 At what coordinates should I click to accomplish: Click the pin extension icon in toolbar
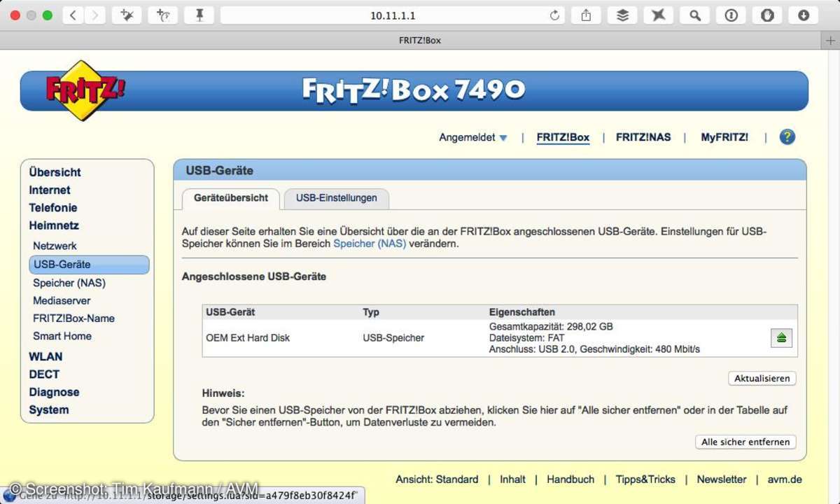[x=199, y=15]
